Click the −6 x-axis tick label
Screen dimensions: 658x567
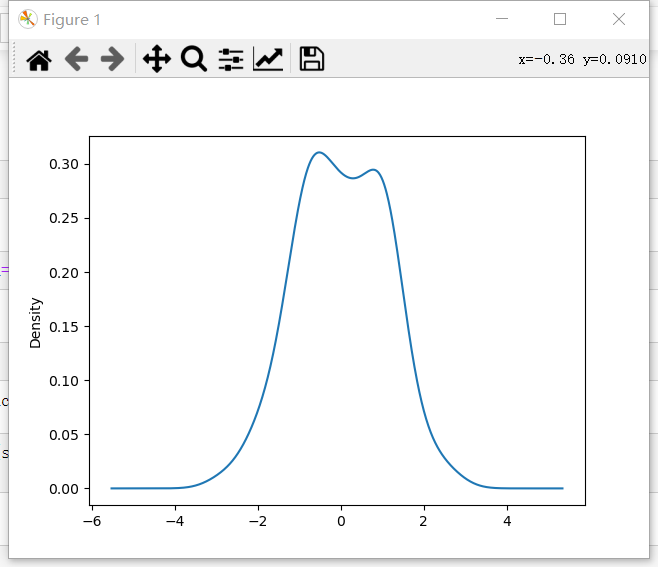point(92,521)
